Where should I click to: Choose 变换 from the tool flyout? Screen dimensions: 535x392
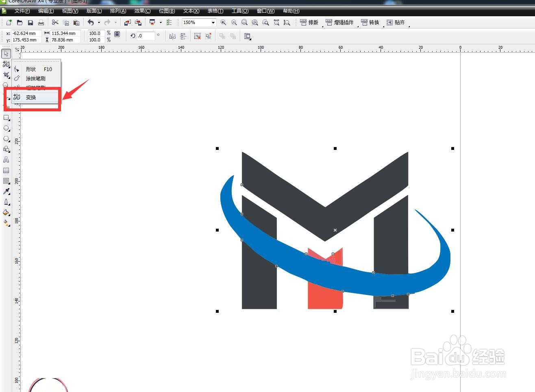(36, 97)
